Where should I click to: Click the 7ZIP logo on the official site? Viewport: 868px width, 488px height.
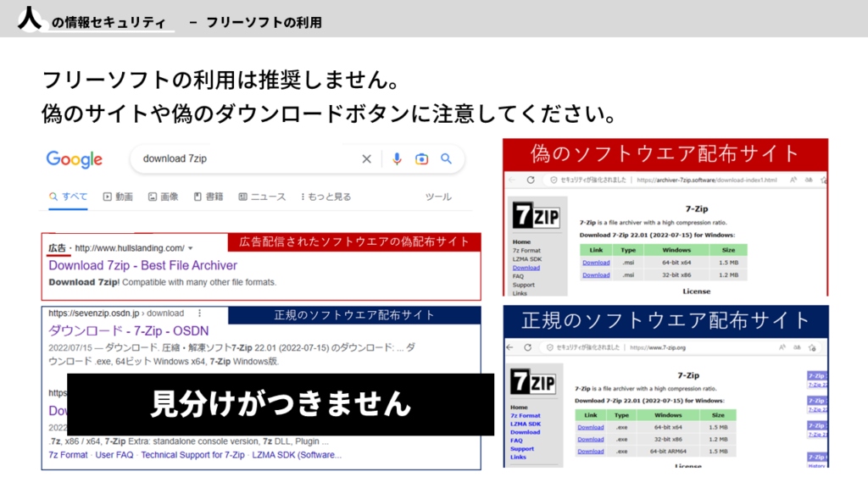tap(533, 382)
